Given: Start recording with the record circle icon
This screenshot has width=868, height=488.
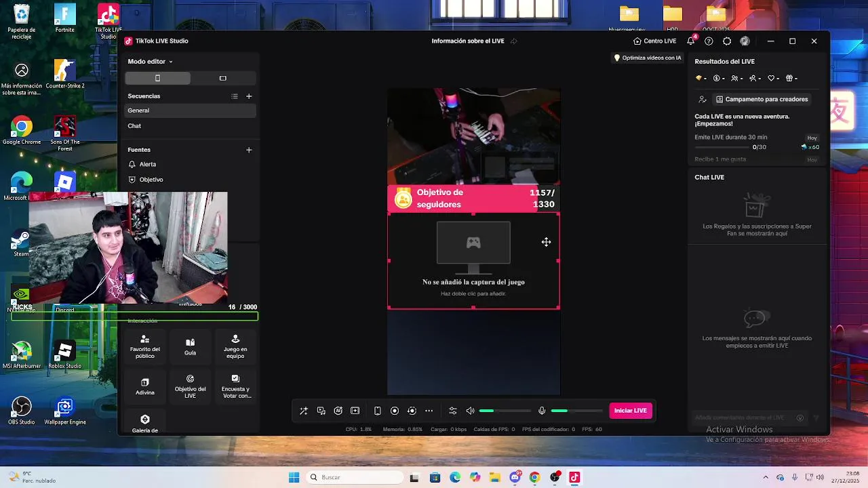Looking at the screenshot, I should pyautogui.click(x=395, y=411).
